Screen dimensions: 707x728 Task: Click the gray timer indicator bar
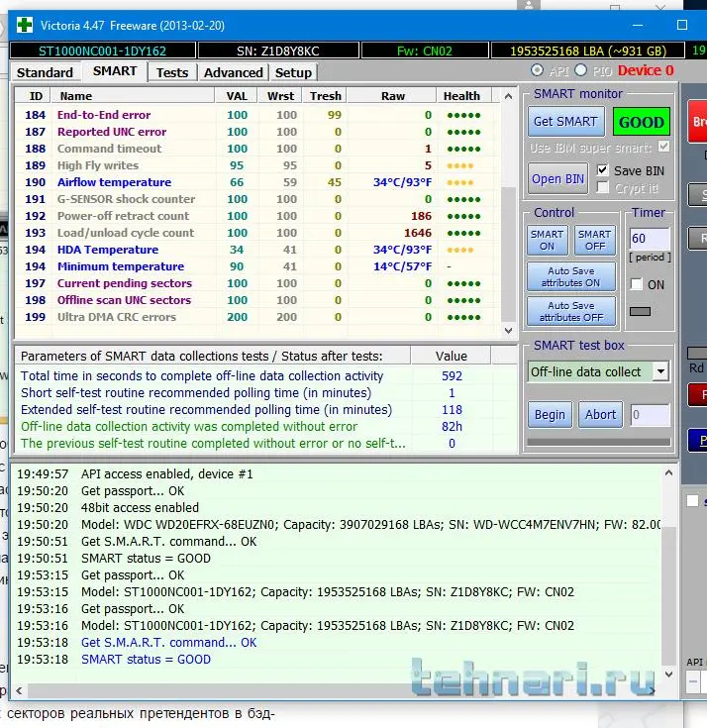pyautogui.click(x=640, y=312)
